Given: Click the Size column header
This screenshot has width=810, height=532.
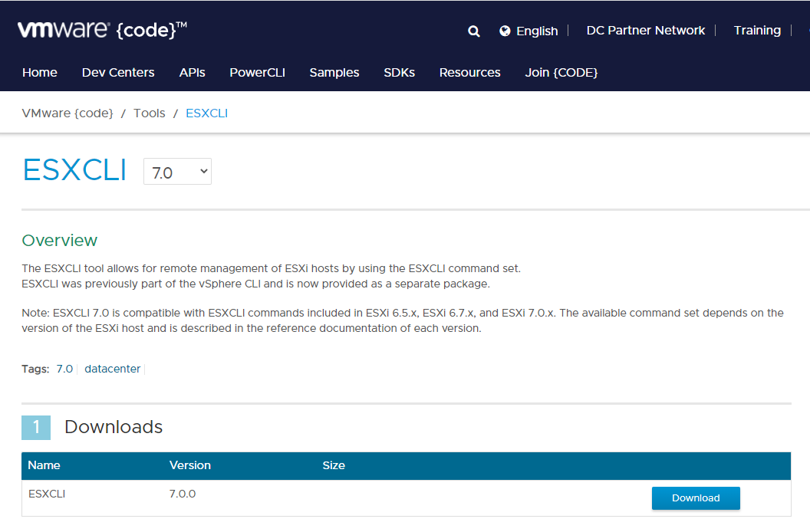Looking at the screenshot, I should 334,465.
